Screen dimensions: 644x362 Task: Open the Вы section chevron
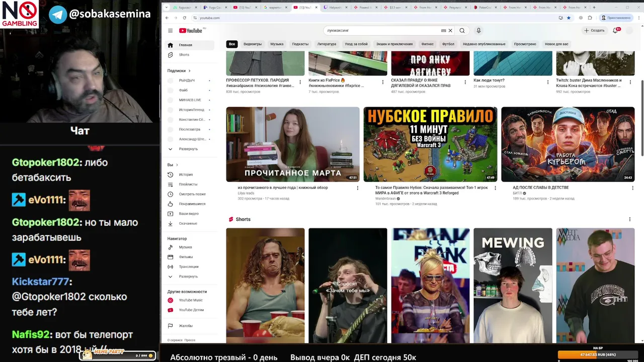pyautogui.click(x=177, y=165)
